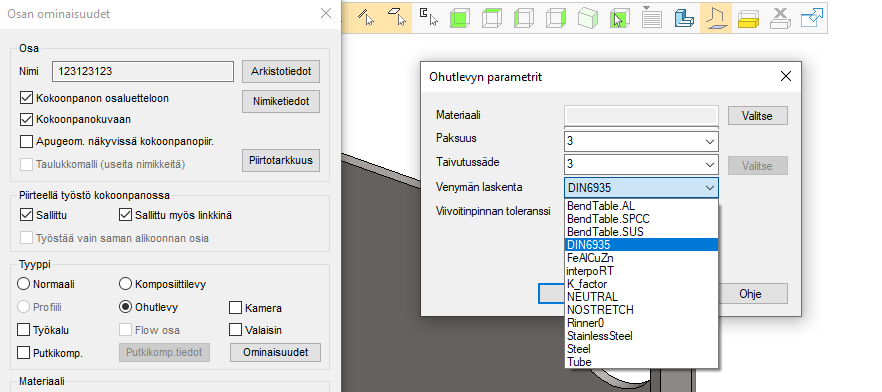Enable the Valaisin checkbox
Screen dimensions: 882x392
click(x=235, y=330)
